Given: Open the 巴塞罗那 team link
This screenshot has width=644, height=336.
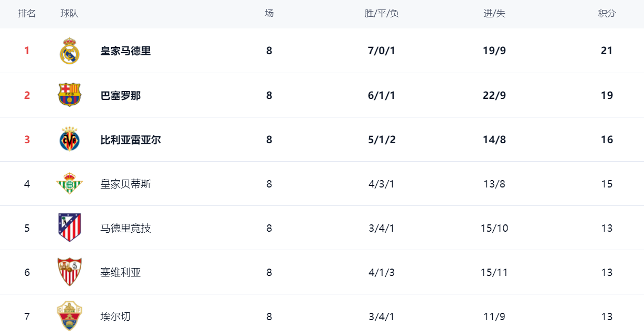Looking at the screenshot, I should [121, 96].
